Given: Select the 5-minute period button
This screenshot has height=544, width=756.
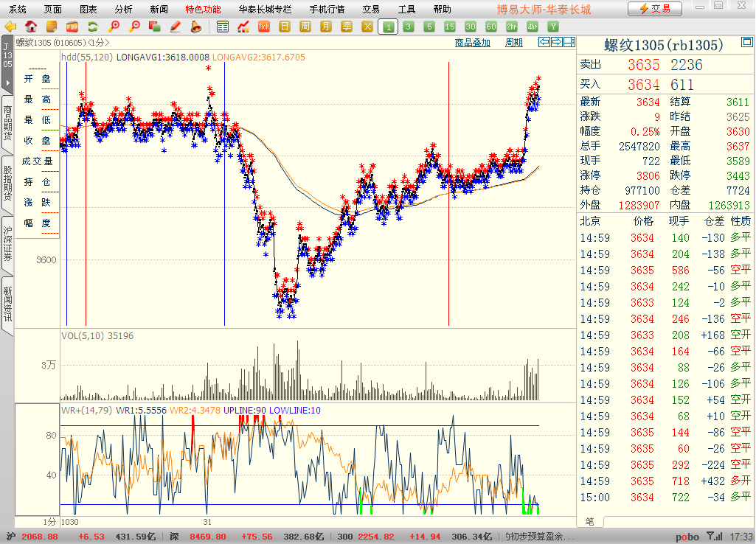Looking at the screenshot, I should pos(429,27).
